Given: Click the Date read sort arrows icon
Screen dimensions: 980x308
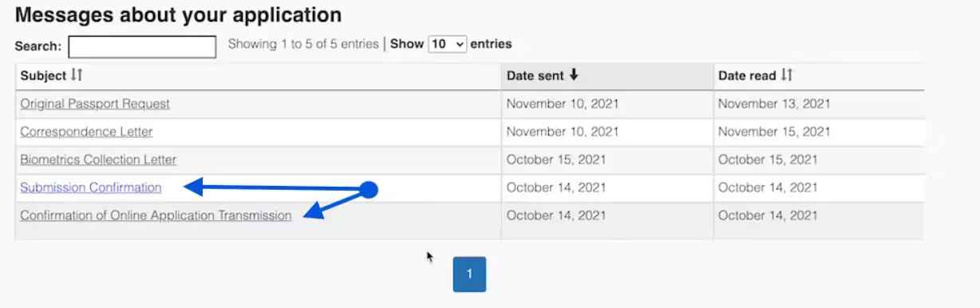Looking at the screenshot, I should tap(787, 75).
